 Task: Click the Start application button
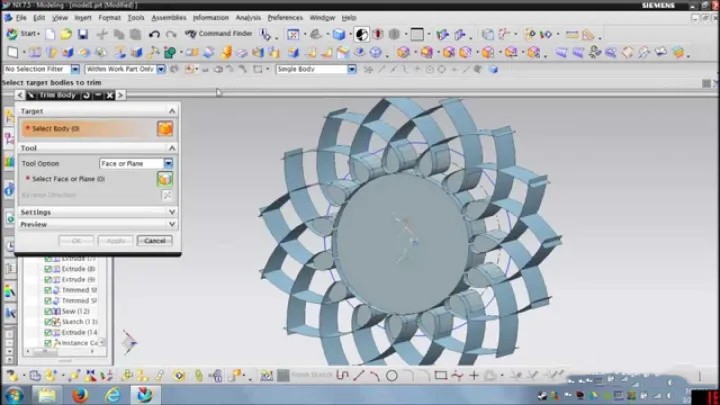22,34
